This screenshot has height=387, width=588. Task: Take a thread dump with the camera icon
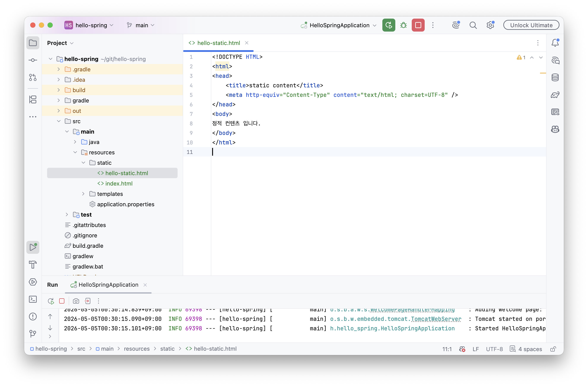pyautogui.click(x=76, y=301)
